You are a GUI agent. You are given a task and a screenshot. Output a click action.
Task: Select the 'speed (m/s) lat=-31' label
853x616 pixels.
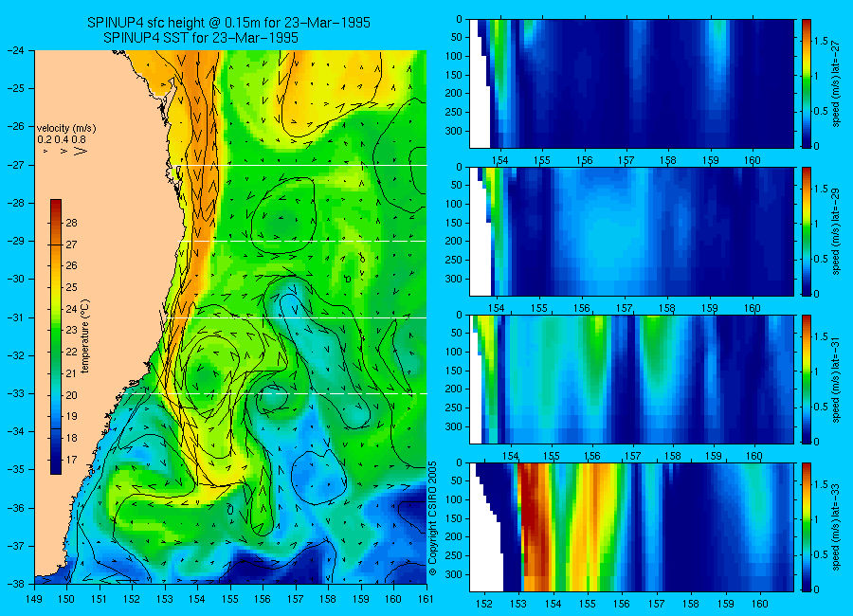[x=836, y=379]
